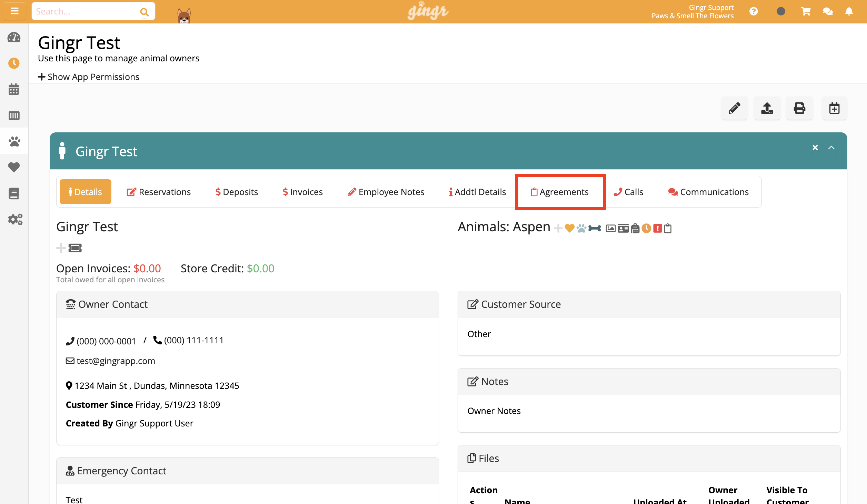Open the Calls tab
This screenshot has height=504, width=867.
(628, 192)
